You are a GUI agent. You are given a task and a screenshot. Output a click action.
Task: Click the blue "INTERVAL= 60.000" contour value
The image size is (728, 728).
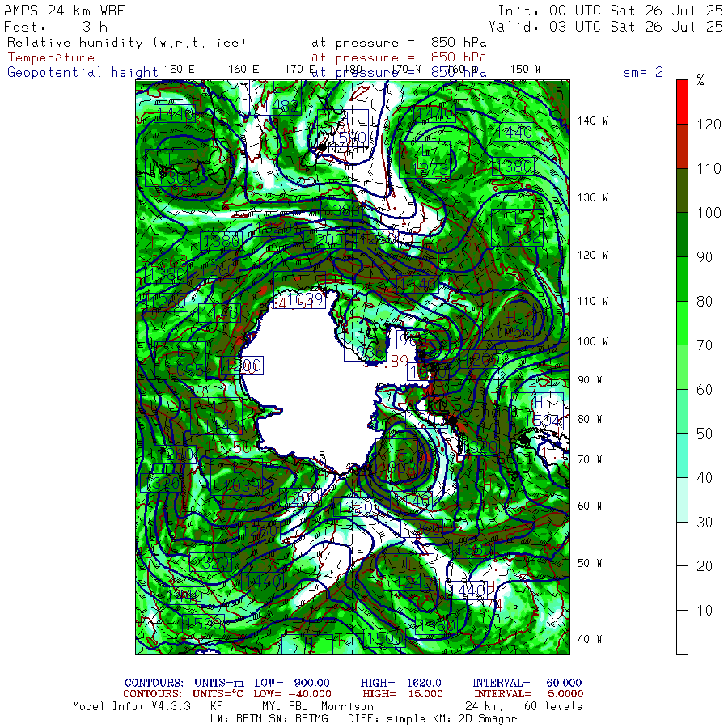pyautogui.click(x=527, y=683)
